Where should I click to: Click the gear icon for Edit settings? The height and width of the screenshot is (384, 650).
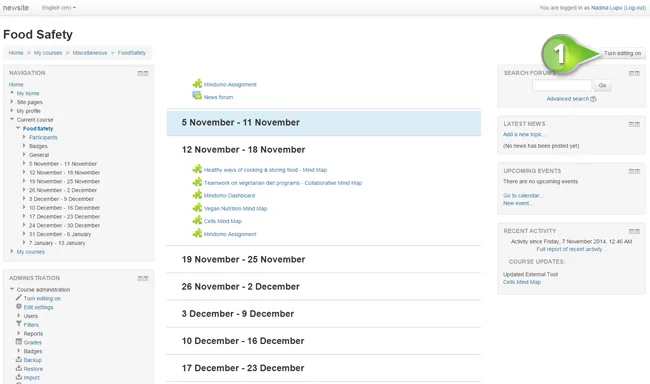19,306
